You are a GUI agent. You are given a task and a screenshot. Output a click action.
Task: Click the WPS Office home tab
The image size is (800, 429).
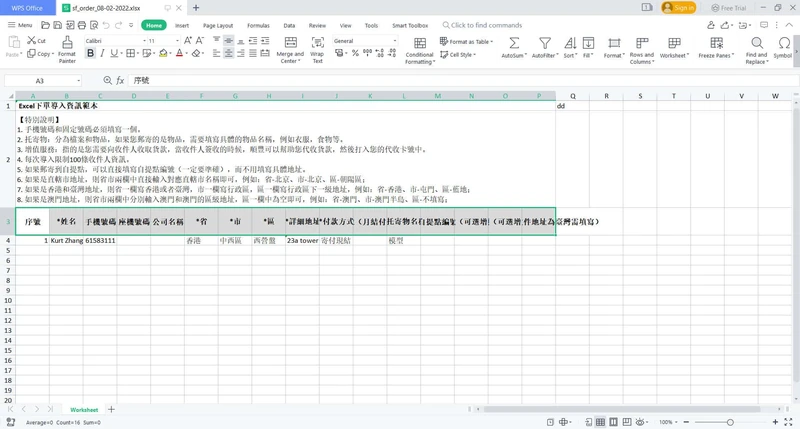coord(28,8)
